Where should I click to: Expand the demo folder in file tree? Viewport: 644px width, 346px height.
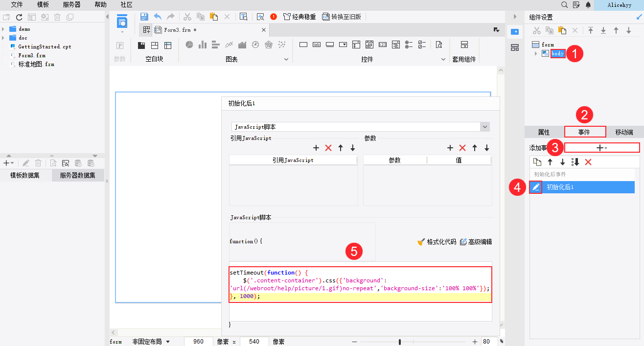click(x=3, y=29)
